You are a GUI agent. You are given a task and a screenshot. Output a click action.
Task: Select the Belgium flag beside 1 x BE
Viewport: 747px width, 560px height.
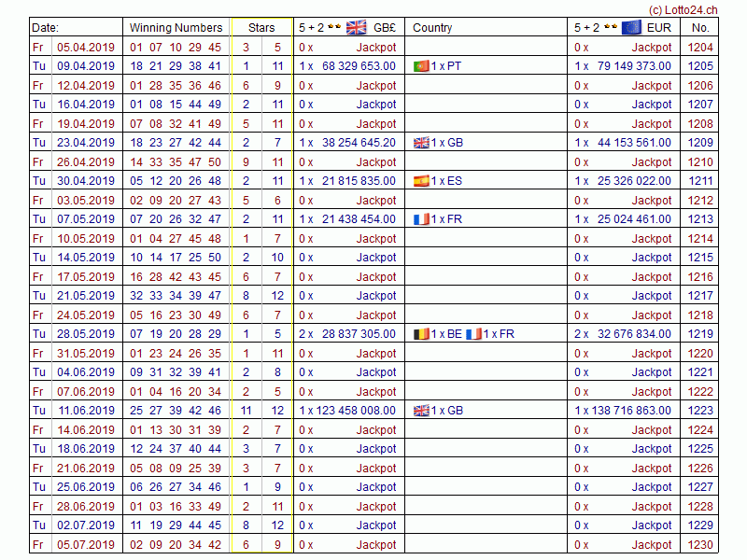point(420,334)
